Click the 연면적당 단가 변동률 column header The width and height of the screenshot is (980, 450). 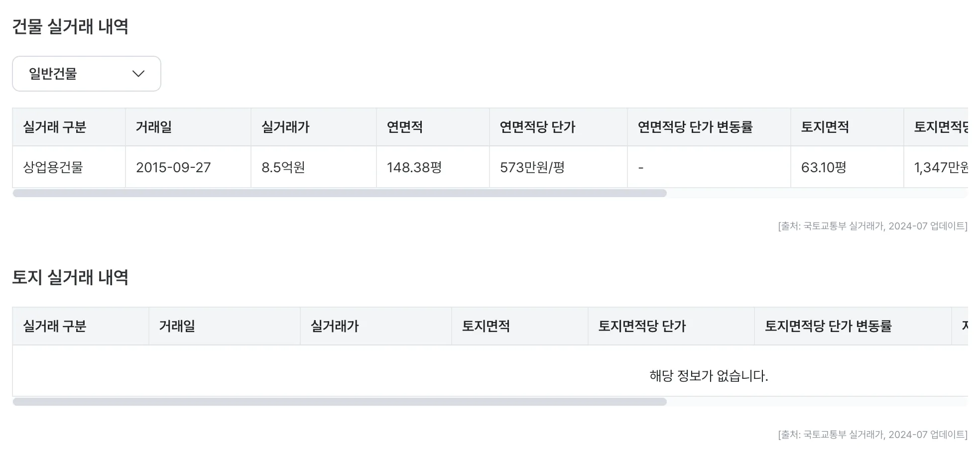tap(695, 127)
